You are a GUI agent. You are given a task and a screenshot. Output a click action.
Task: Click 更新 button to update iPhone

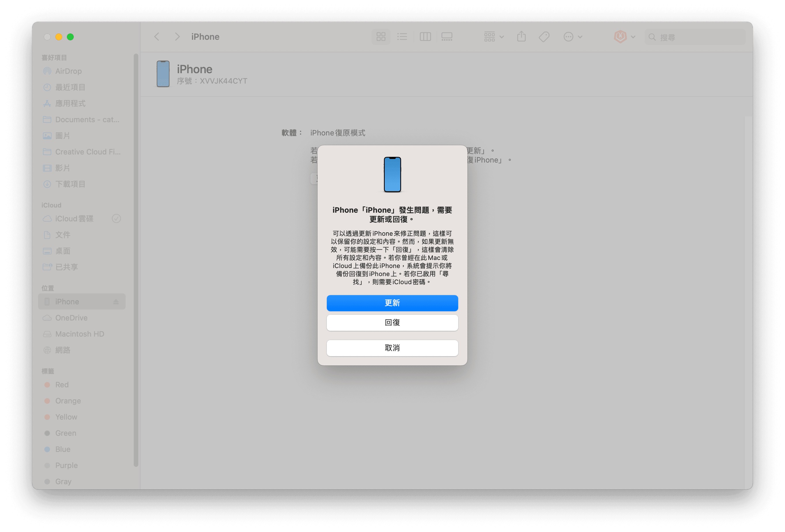(x=392, y=303)
